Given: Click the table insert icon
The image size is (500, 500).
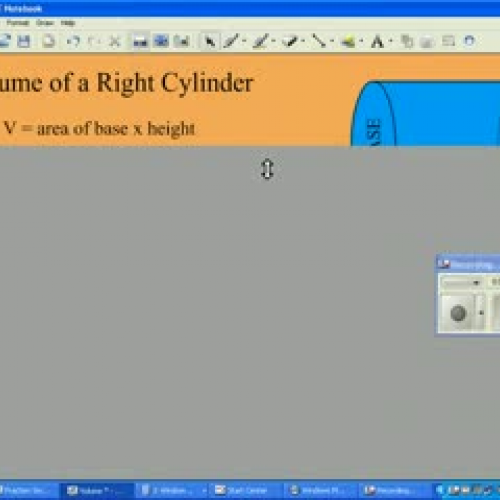Looking at the screenshot, I should 448,41.
